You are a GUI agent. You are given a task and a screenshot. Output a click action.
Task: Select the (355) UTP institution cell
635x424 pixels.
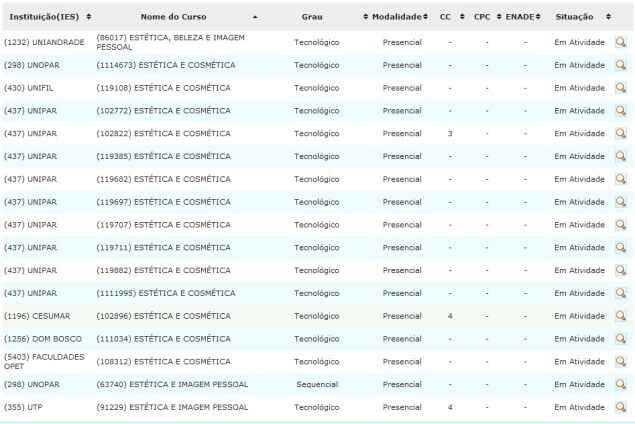23,407
